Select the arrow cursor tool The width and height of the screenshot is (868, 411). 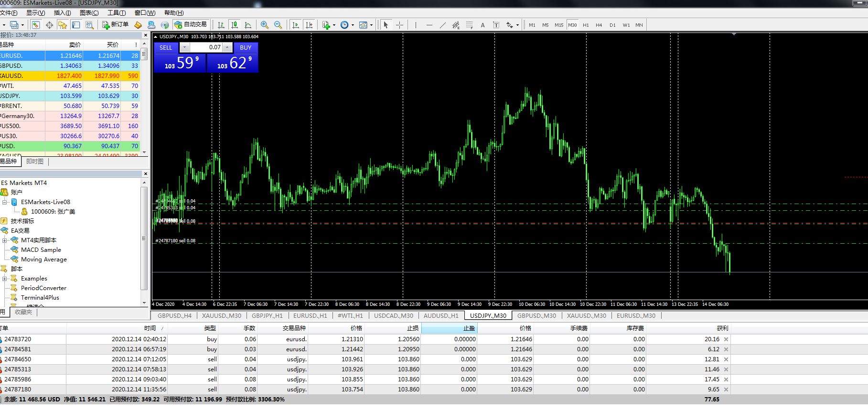click(x=386, y=25)
